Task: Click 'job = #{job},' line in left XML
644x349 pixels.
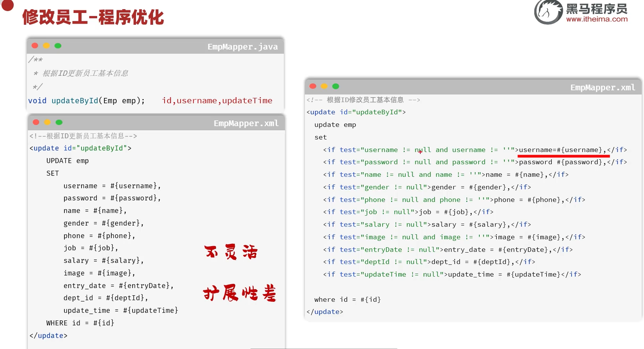Action: tap(91, 248)
